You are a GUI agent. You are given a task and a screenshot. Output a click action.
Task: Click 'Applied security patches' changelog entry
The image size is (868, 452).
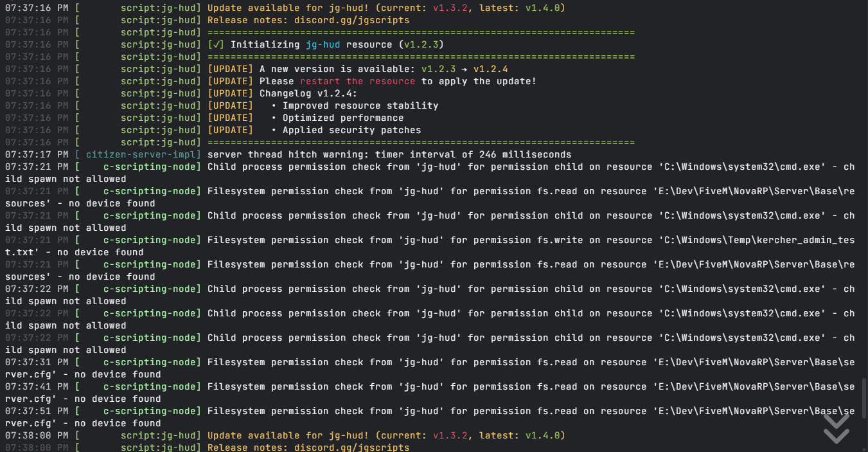(x=352, y=130)
